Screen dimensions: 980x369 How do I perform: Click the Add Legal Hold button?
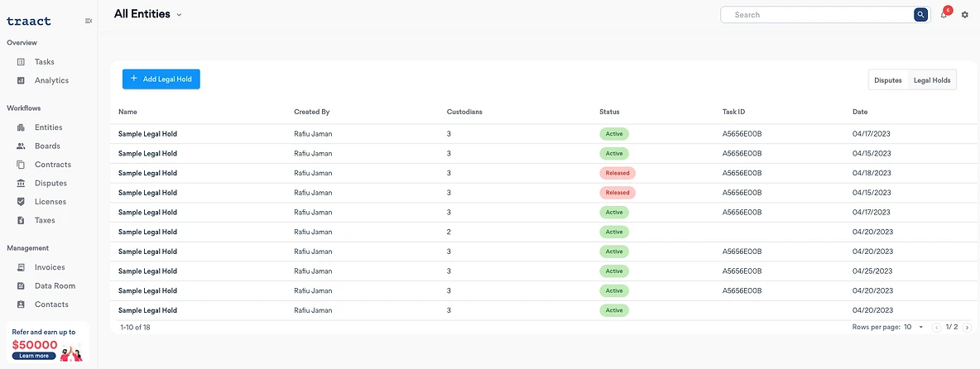point(161,79)
